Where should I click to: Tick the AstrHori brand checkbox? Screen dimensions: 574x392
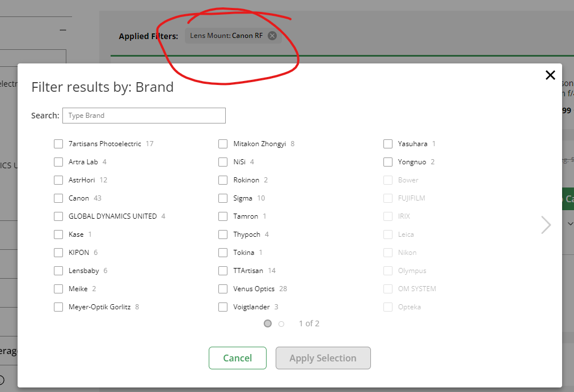coord(58,180)
